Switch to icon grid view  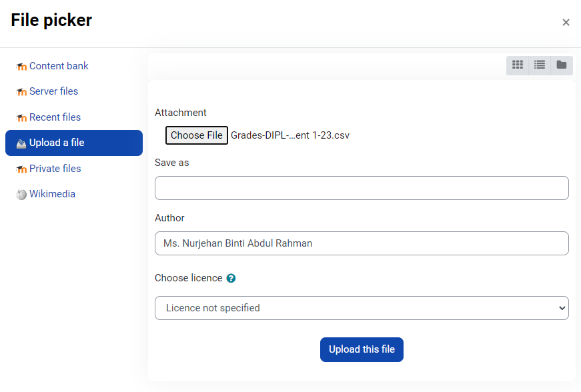click(x=518, y=65)
